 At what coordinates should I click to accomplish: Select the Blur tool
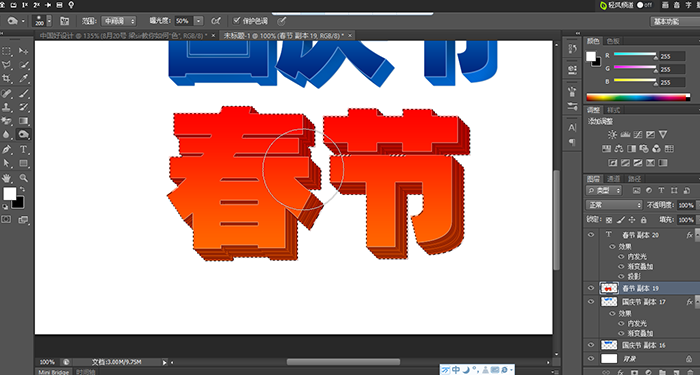tap(7, 134)
